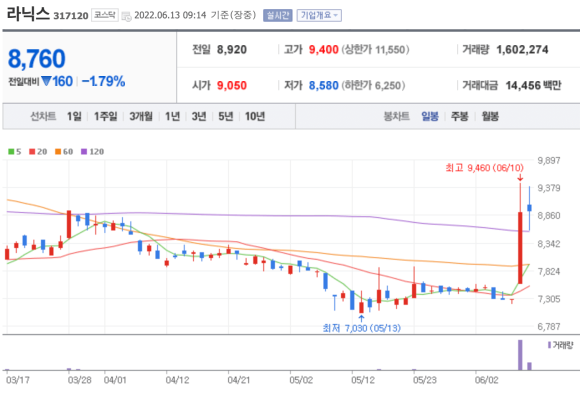Screen dimensions: 580x395
Task: Switch to 일봉 daily candle chart
Action: click(x=430, y=117)
